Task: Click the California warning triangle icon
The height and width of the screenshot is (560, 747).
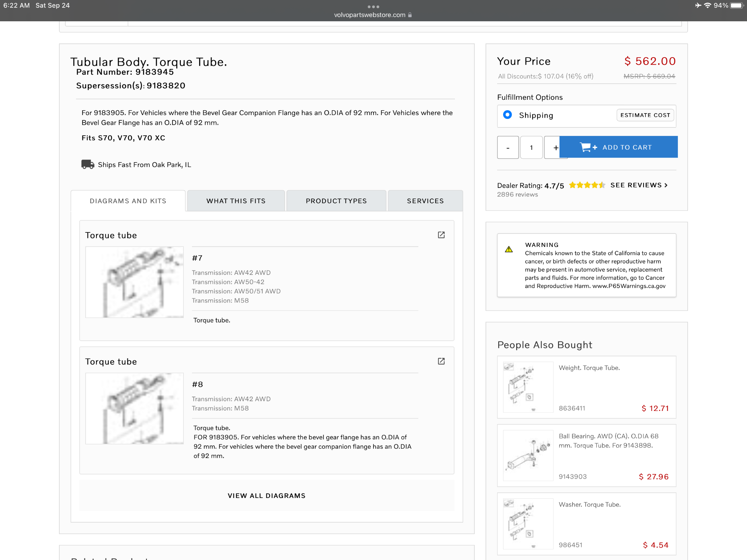Action: tap(509, 250)
